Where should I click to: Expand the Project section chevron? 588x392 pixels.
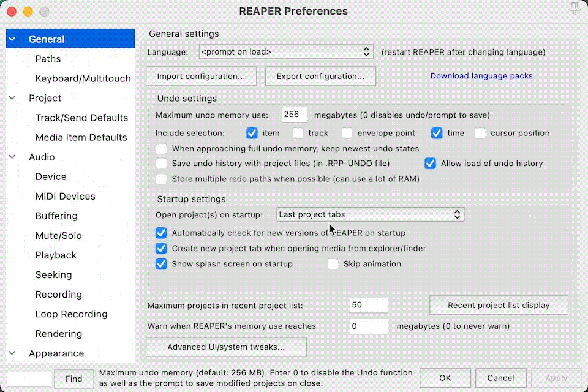click(12, 98)
